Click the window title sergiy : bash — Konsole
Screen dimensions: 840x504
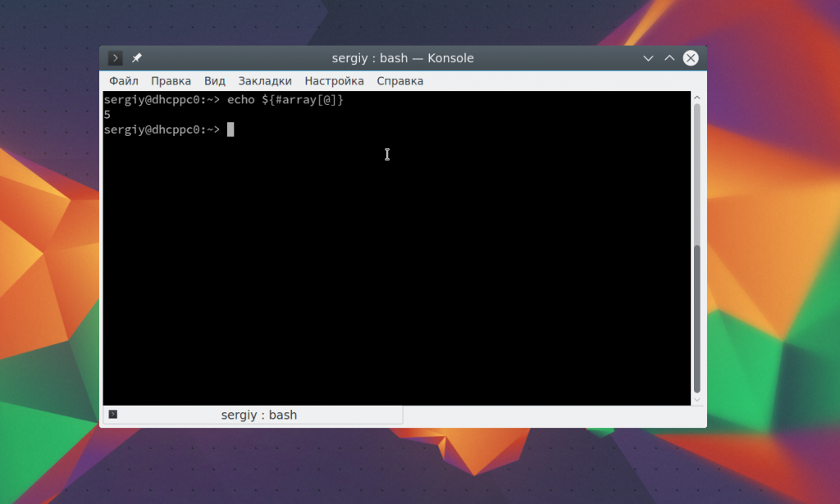click(x=402, y=58)
